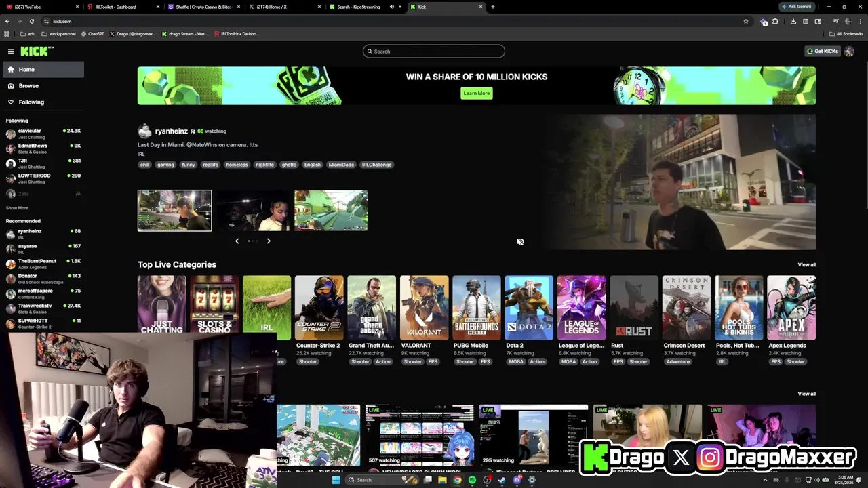868x488 pixels.
Task: Open a new browser tab
Action: [493, 7]
